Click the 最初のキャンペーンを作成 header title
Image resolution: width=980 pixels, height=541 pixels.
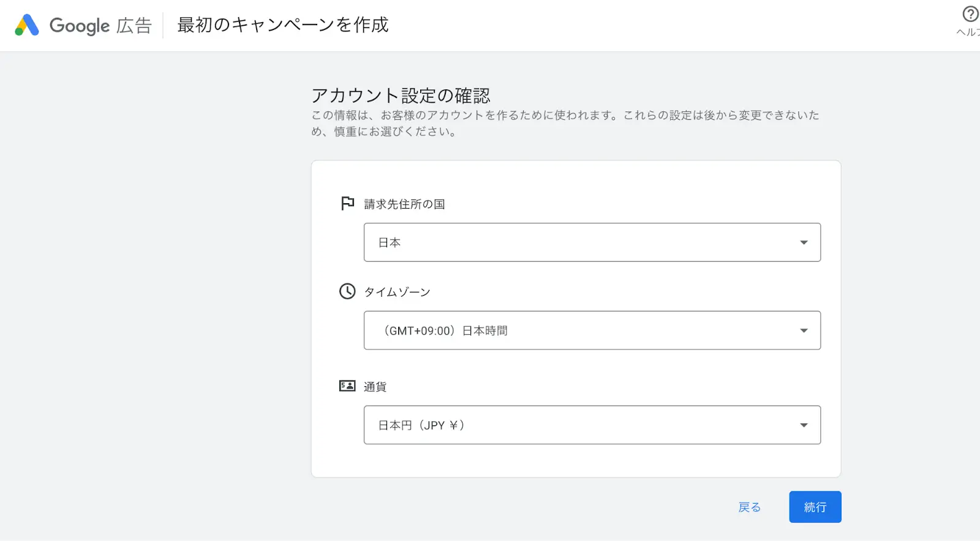pos(282,25)
